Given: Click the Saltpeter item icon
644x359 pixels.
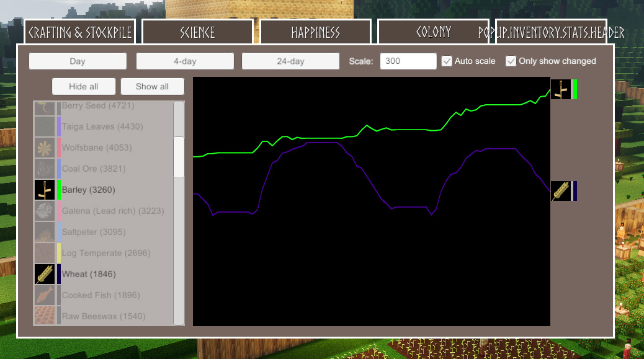Looking at the screenshot, I should (45, 232).
